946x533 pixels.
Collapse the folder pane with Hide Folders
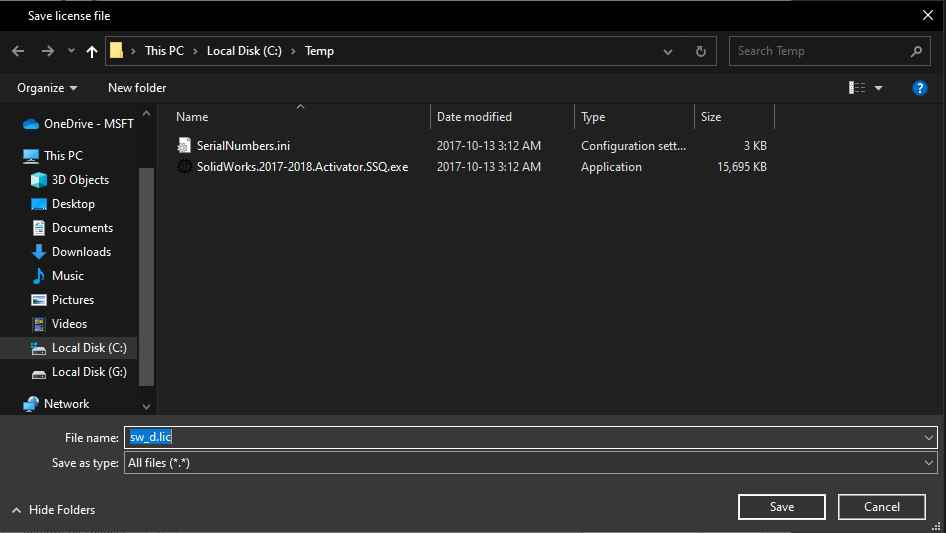54,510
